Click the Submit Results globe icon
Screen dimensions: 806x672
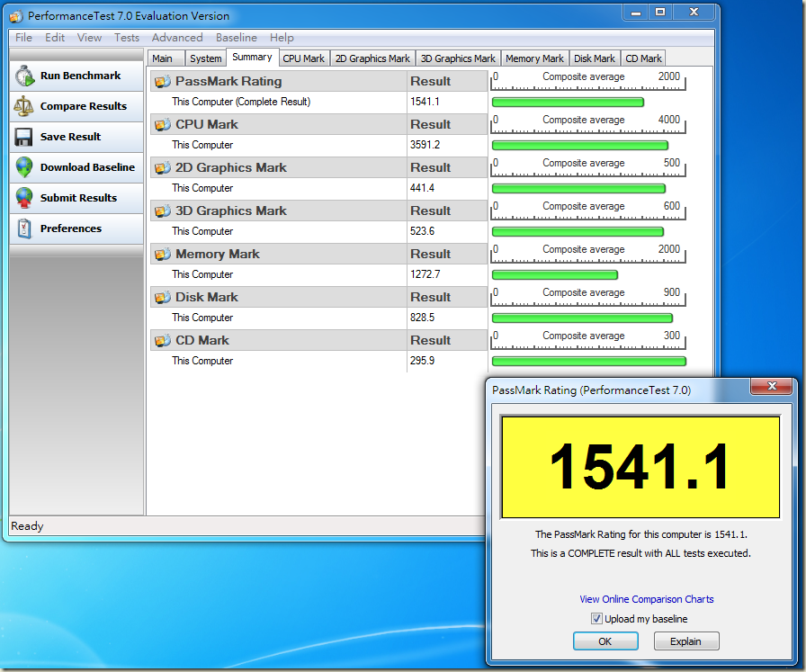[24, 198]
